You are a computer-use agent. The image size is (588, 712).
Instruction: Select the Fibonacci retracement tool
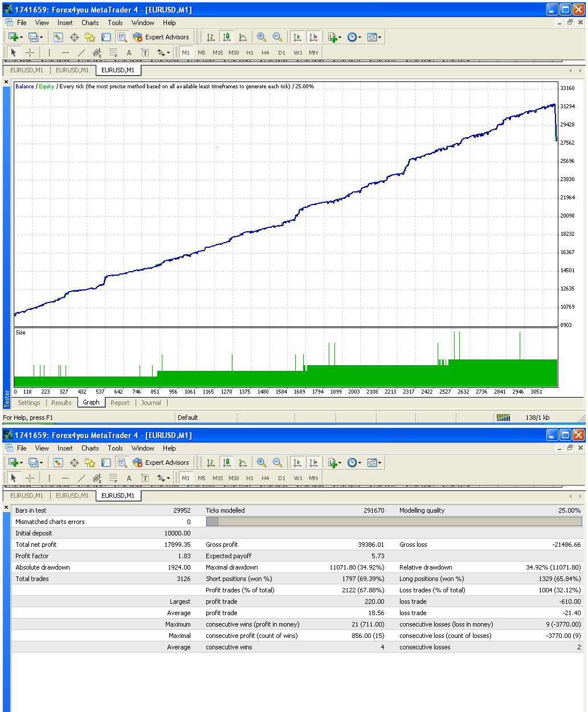click(113, 52)
